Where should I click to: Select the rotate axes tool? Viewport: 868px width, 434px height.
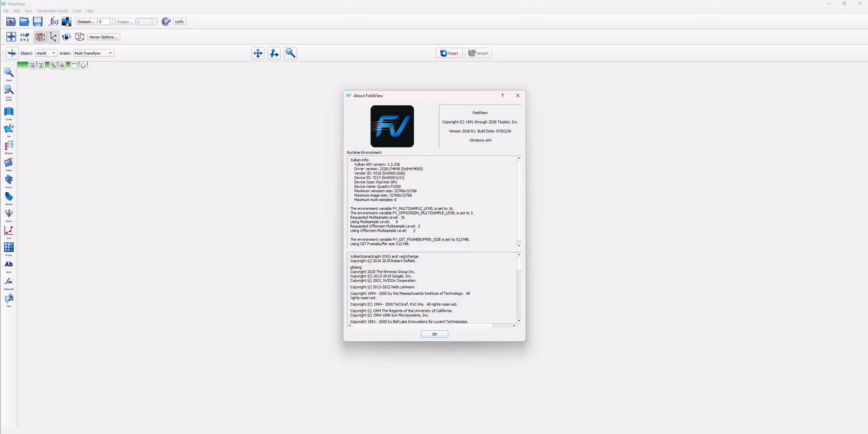coord(274,53)
